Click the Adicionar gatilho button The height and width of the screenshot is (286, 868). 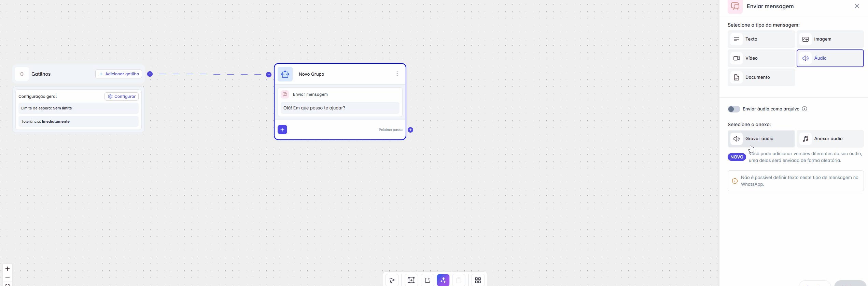pos(119,74)
